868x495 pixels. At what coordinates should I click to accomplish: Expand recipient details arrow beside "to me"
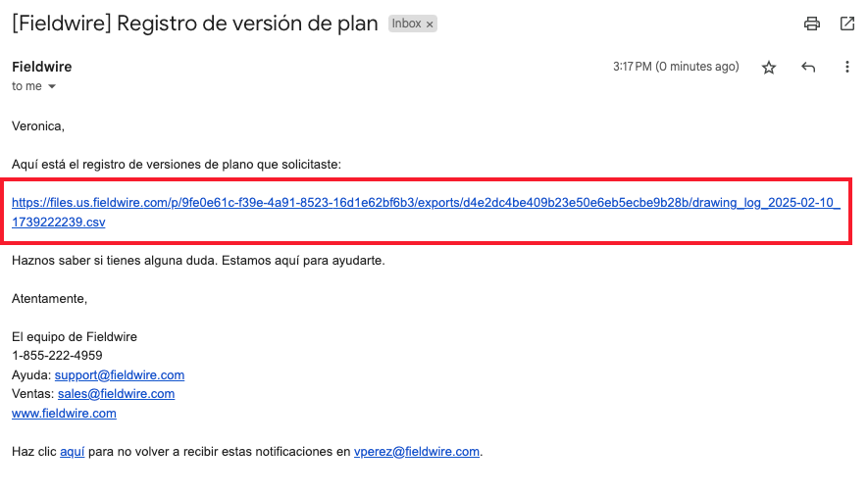[52, 87]
